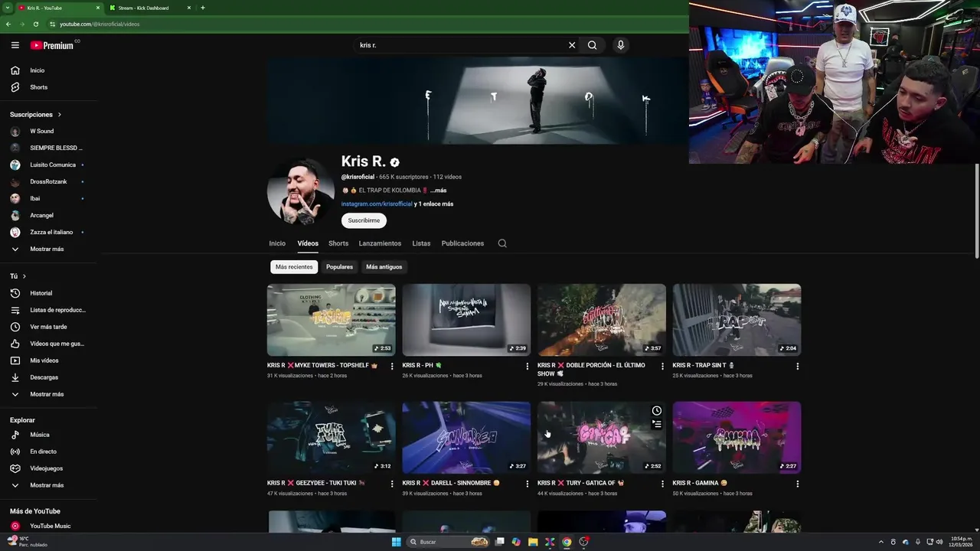980x551 pixels.
Task: Open Windows Start menu
Action: pos(396,542)
